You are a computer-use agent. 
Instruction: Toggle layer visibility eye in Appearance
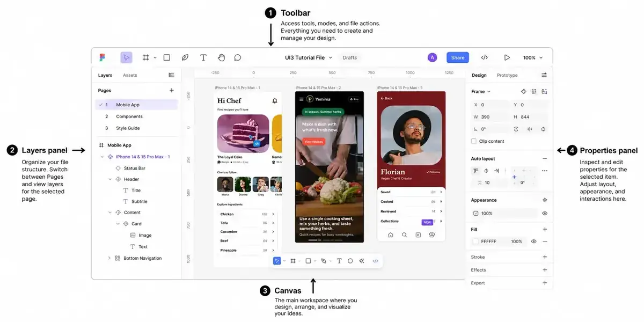(x=545, y=213)
